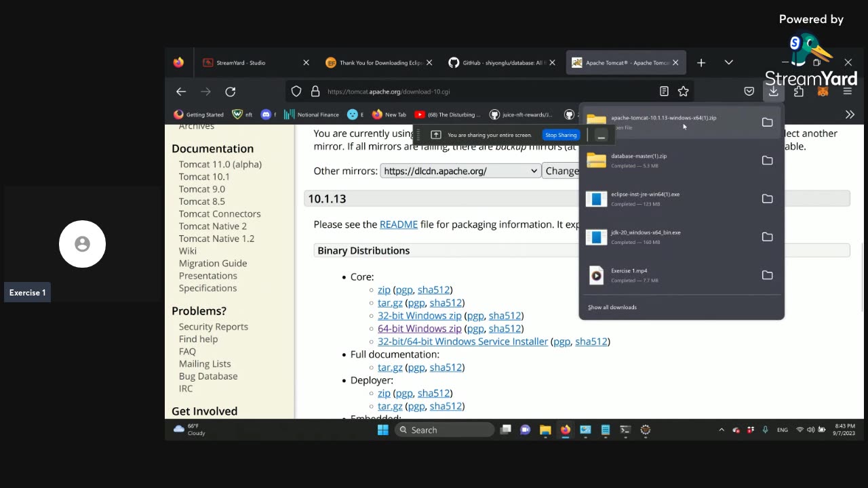Show Exercise 1.mp4 in its folder
868x488 pixels.
tap(767, 275)
